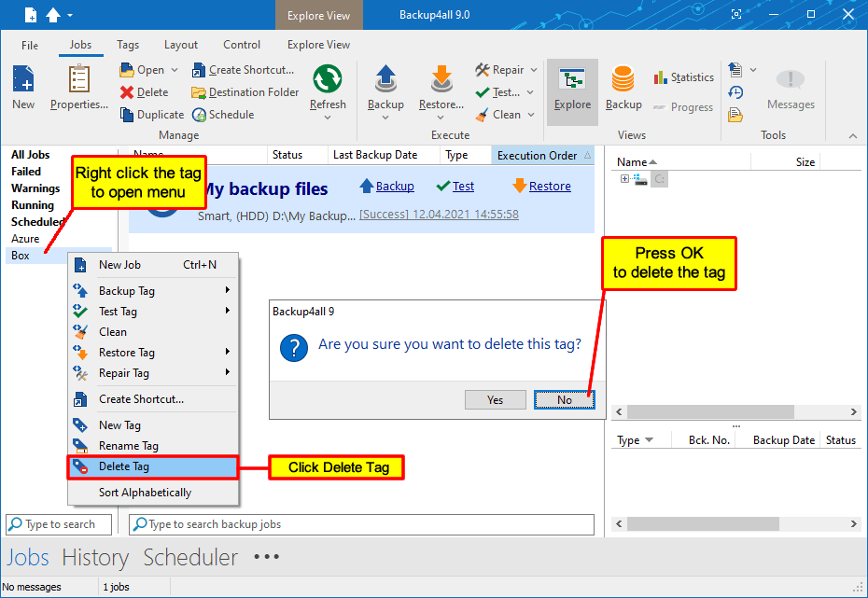The image size is (868, 598).
Task: Click the bottom folder-log icon in Tools
Action: pyautogui.click(x=735, y=115)
